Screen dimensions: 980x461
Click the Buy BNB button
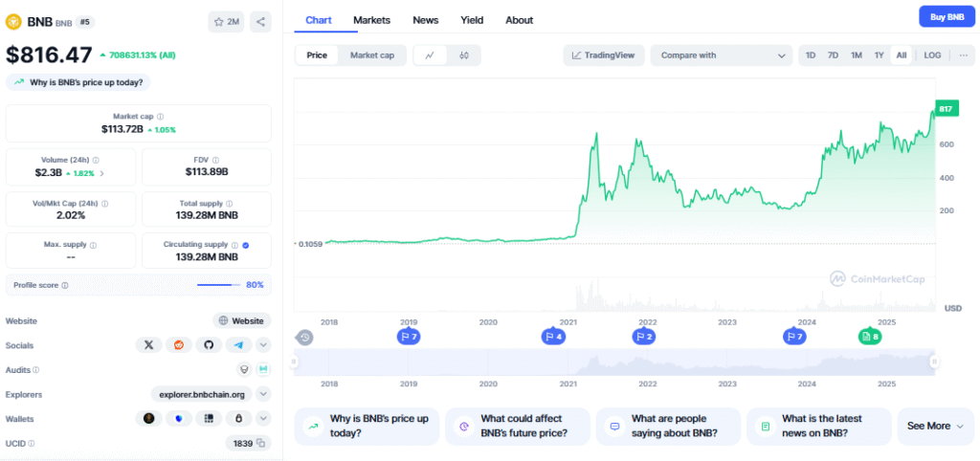946,17
